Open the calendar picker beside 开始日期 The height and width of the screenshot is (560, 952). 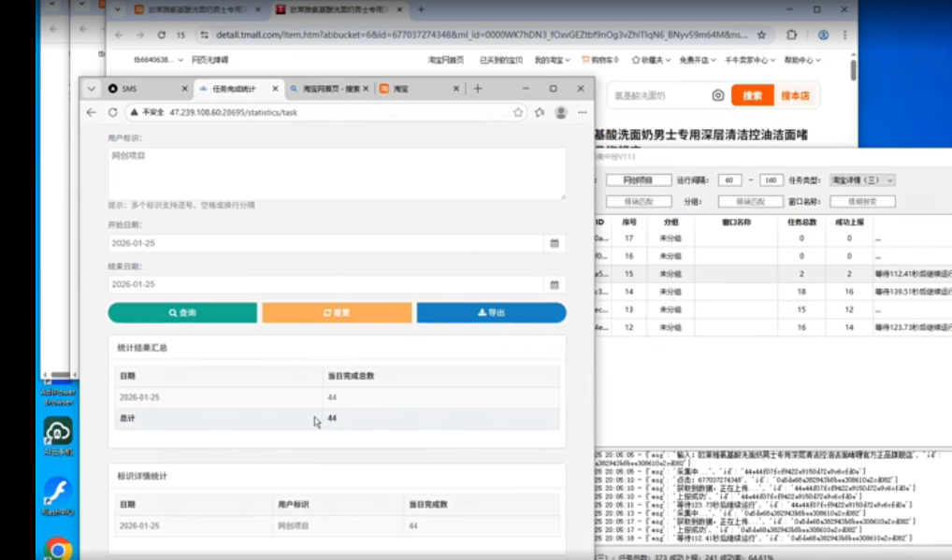[555, 242]
